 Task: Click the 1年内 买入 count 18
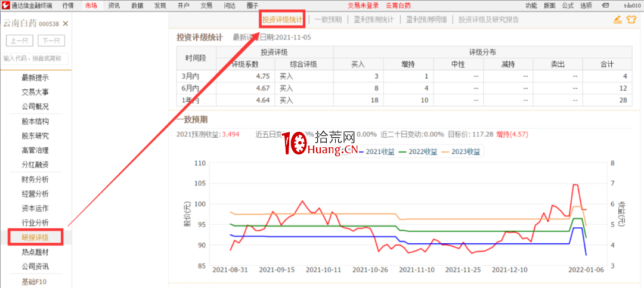pos(374,100)
